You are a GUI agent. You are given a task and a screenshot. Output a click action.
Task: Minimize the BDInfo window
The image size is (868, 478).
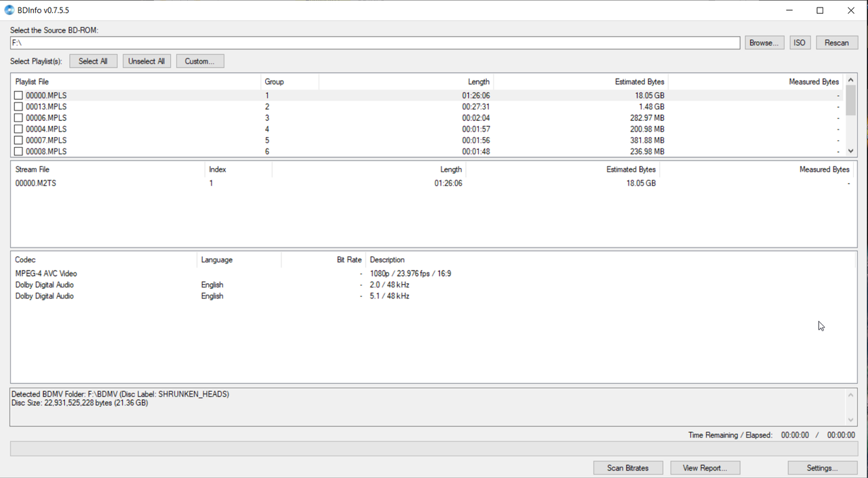point(789,10)
